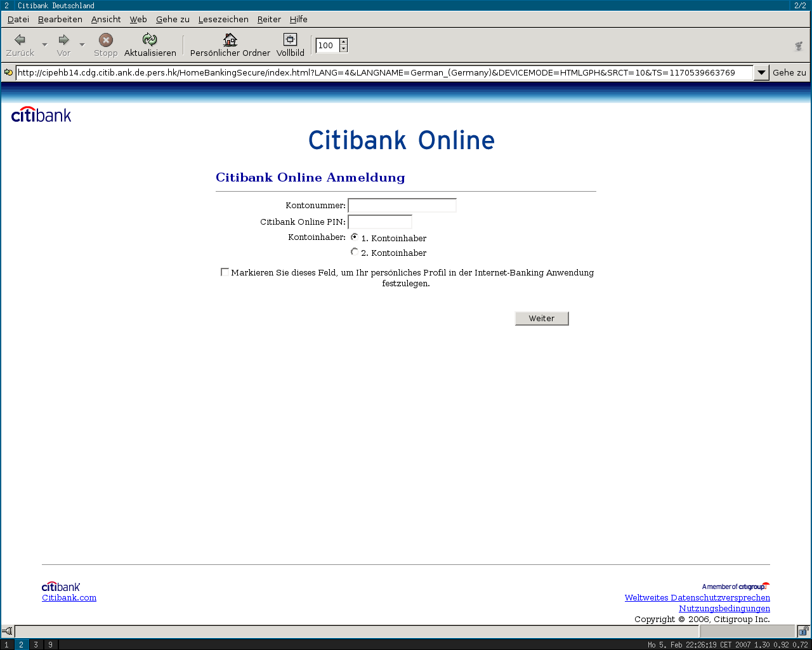Expand the address bar URL dropdown
This screenshot has width=812, height=650.
[x=761, y=72]
